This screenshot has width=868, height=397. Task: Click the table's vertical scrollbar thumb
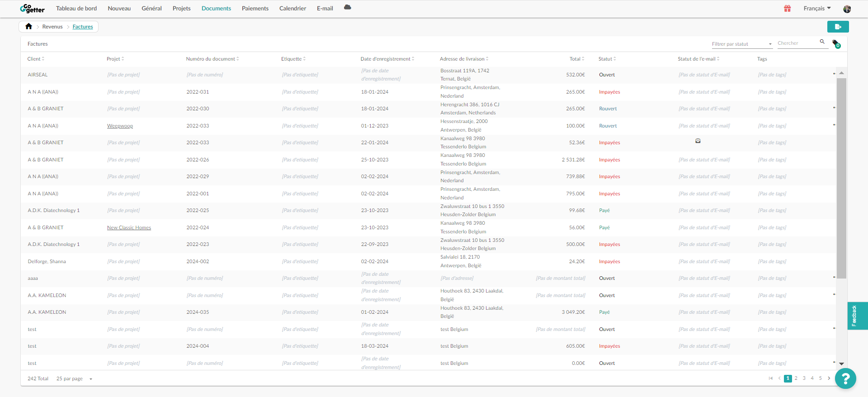841,178
